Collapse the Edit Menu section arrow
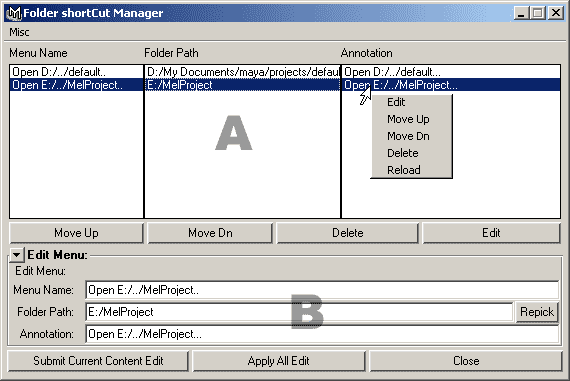 pyautogui.click(x=16, y=255)
